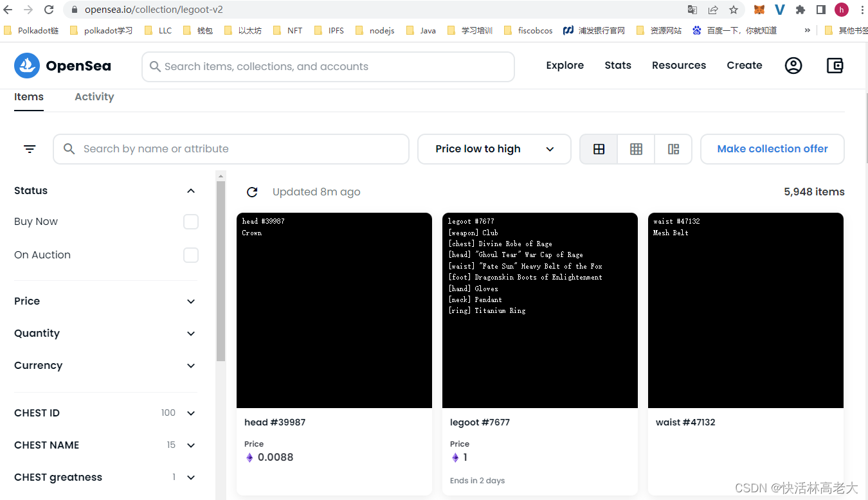This screenshot has width=868, height=500.
Task: Expand the CHEST ID filter
Action: (191, 413)
